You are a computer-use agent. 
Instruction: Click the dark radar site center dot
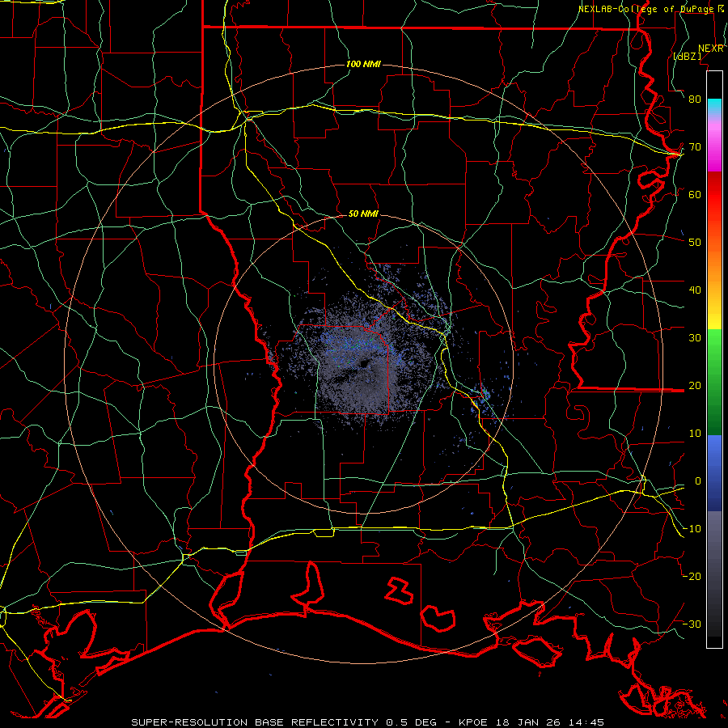[363, 363]
